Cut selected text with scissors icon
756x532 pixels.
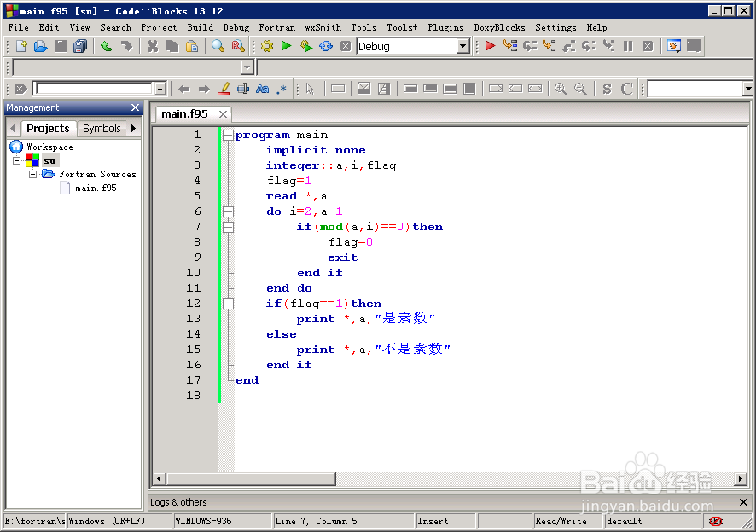153,46
